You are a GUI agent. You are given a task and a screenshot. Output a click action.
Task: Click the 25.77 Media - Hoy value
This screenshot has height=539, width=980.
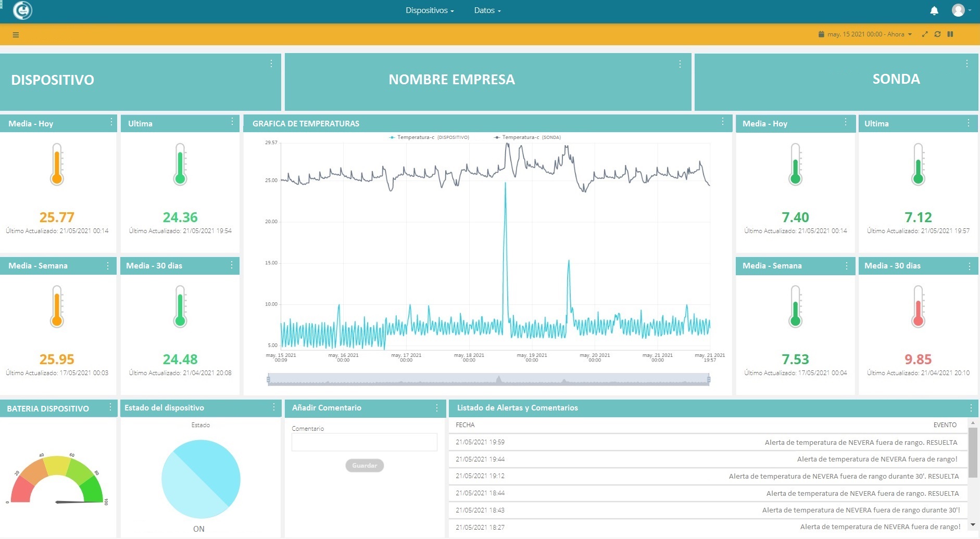57,217
